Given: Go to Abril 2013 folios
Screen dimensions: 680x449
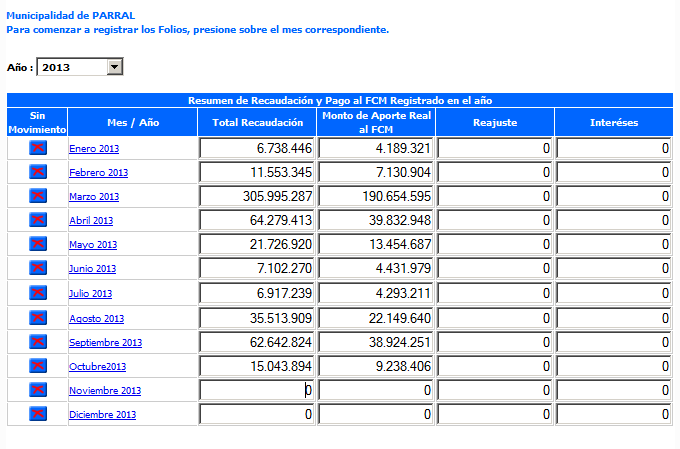Looking at the screenshot, I should [x=91, y=220].
